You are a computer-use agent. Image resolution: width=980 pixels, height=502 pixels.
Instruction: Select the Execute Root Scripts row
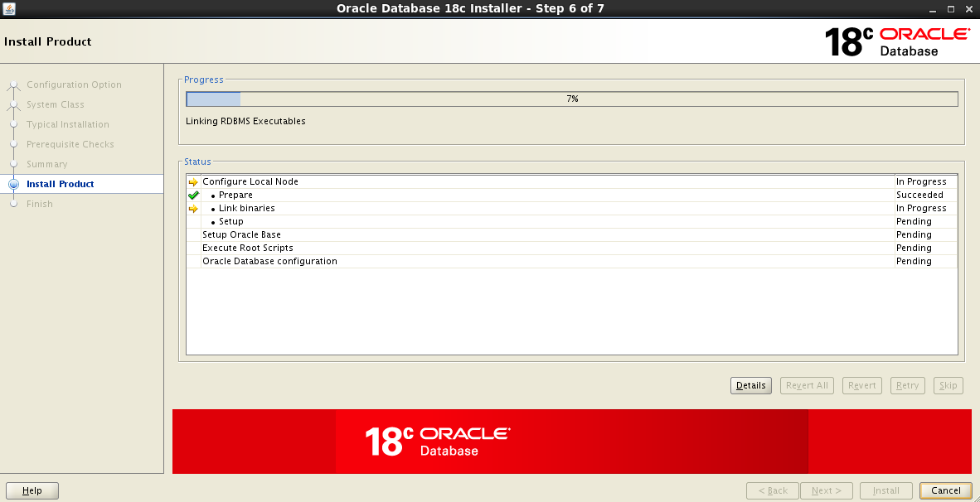point(572,248)
